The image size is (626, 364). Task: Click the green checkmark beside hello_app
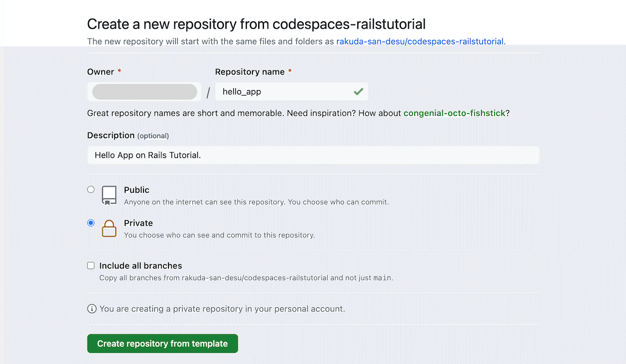(x=358, y=91)
